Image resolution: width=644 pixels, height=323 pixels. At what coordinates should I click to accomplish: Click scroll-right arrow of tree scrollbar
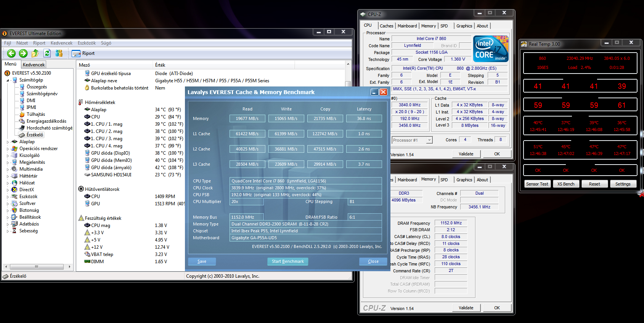[69, 267]
